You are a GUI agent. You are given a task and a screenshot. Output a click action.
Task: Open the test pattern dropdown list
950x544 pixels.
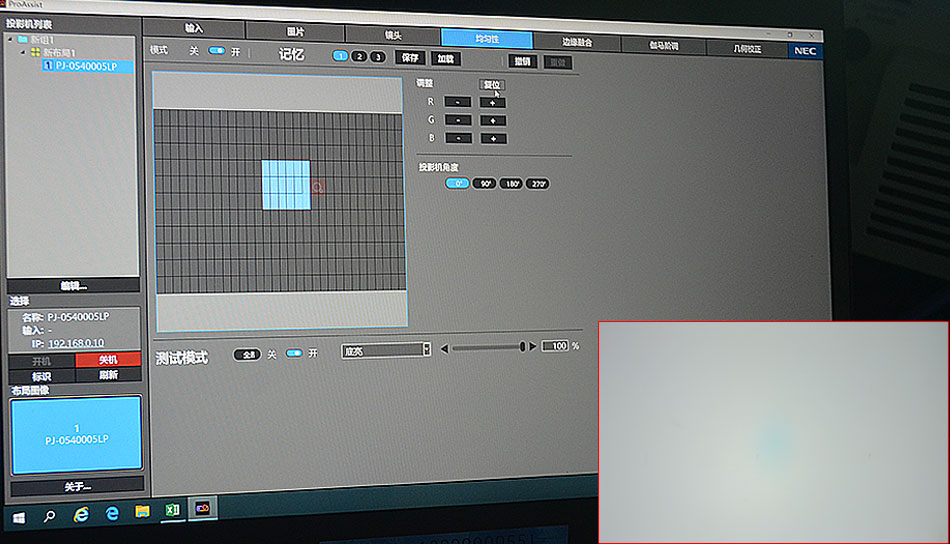[427, 349]
